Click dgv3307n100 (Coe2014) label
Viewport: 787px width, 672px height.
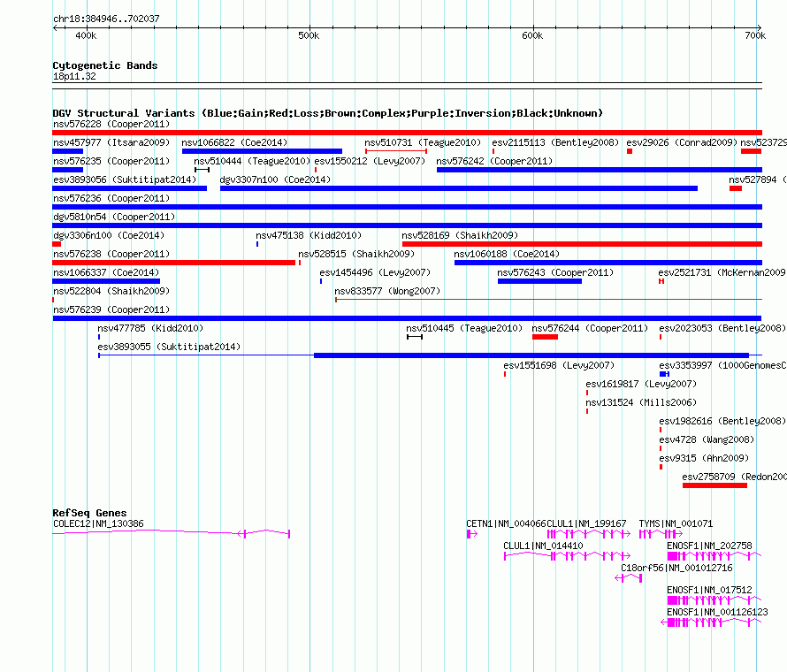pyautogui.click(x=275, y=179)
